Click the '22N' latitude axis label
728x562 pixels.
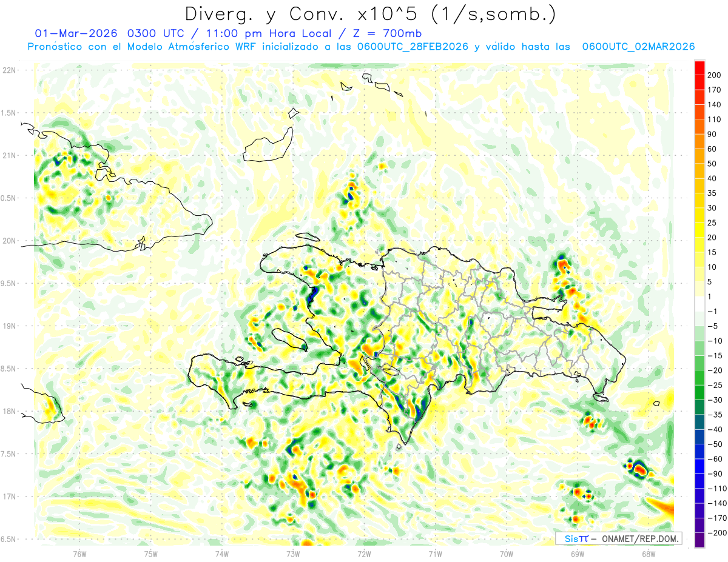point(9,70)
